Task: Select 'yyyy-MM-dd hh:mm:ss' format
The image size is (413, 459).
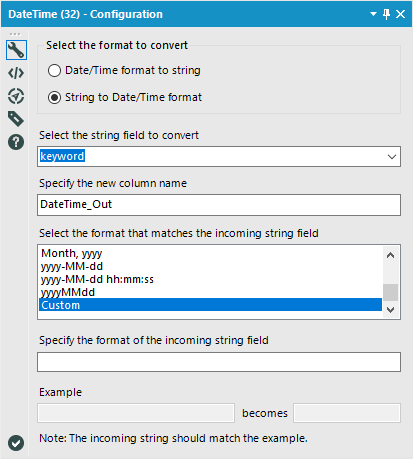Action: tap(210, 279)
